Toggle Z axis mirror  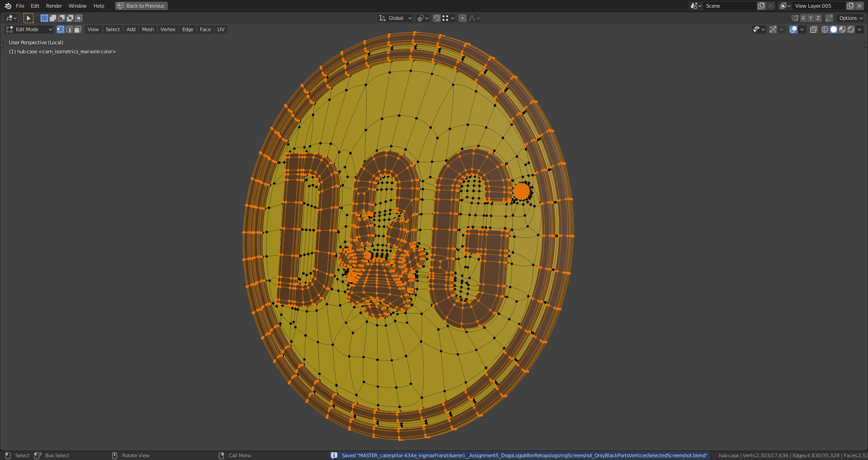(818, 18)
